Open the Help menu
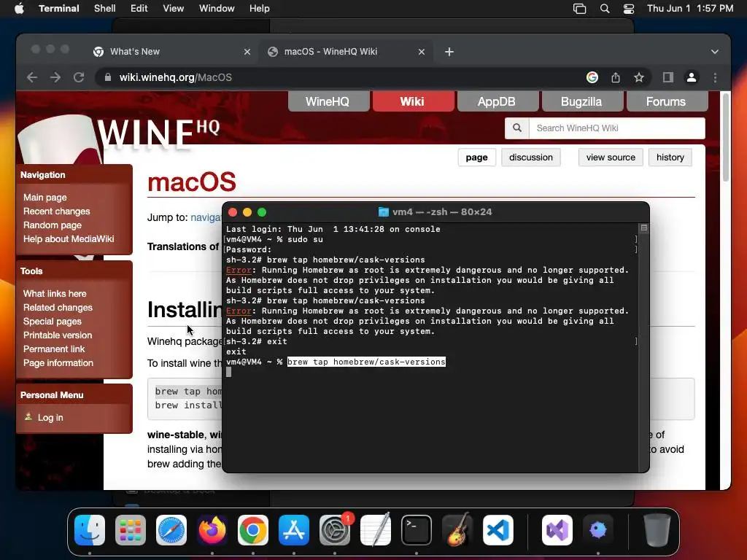The width and height of the screenshot is (747, 560). 260,9
